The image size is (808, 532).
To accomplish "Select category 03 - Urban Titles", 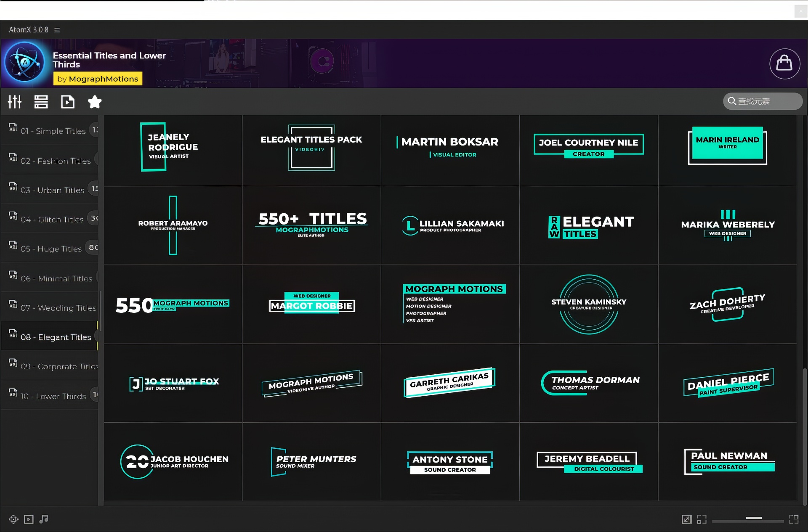I will point(50,190).
